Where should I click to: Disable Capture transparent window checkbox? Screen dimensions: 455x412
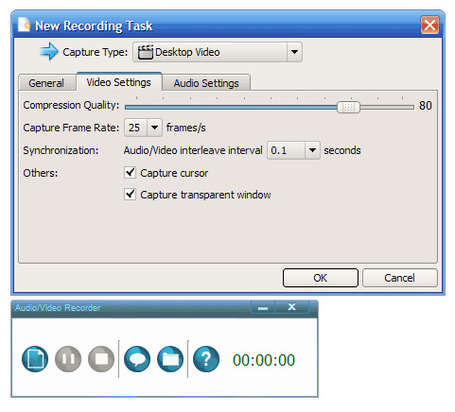[x=130, y=194]
